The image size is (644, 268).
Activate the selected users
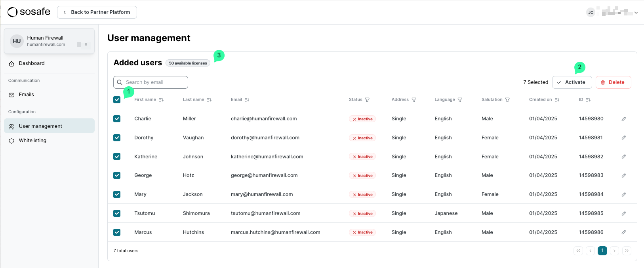pyautogui.click(x=572, y=82)
